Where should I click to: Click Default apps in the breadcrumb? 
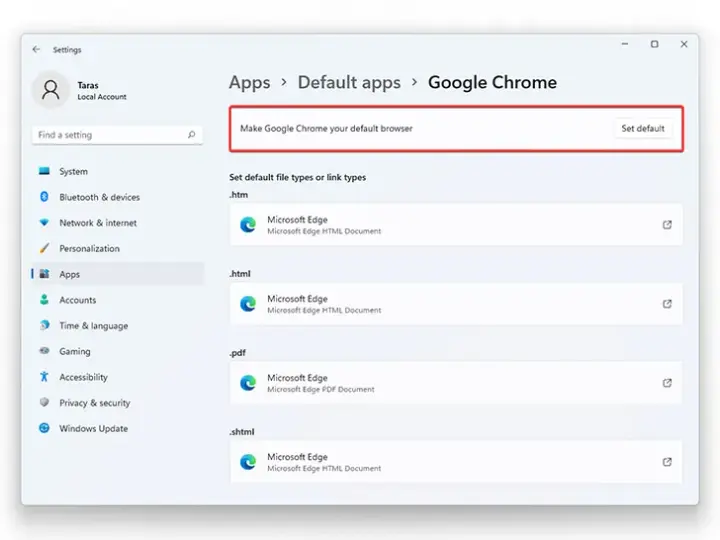(x=349, y=83)
